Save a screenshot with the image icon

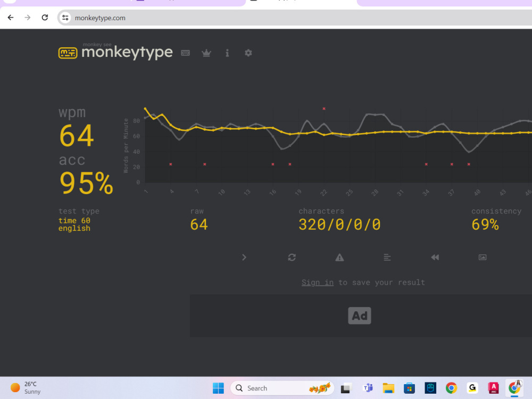(x=483, y=257)
